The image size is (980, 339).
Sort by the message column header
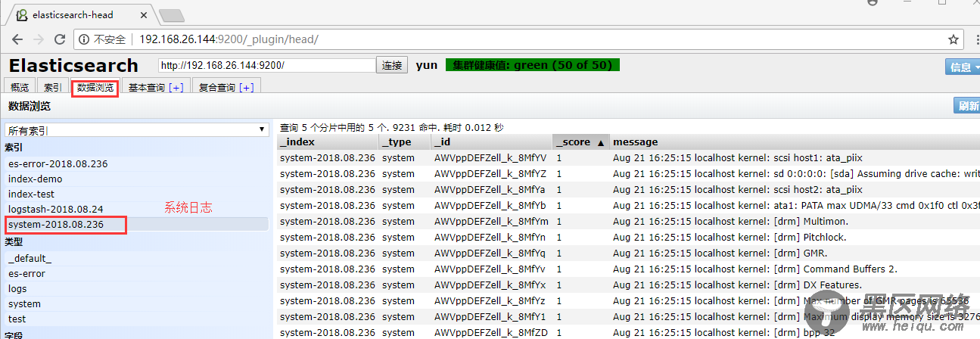pyautogui.click(x=795, y=142)
